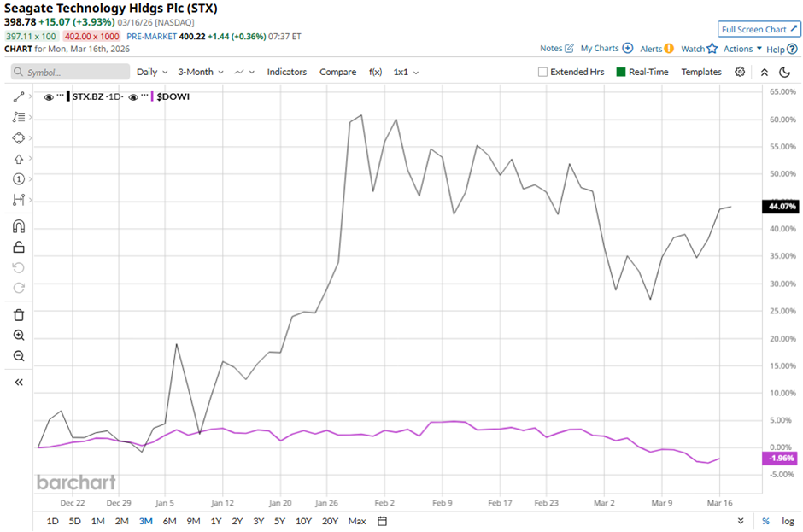Zoom in using the magnifier plus icon
This screenshot has width=803, height=532.
(19, 336)
